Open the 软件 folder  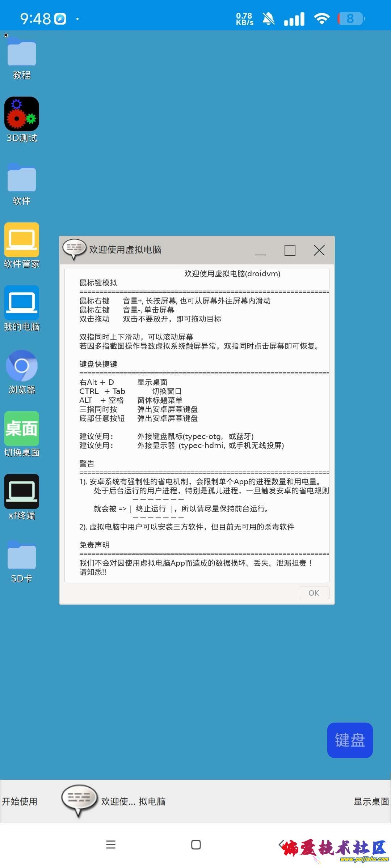tap(21, 179)
